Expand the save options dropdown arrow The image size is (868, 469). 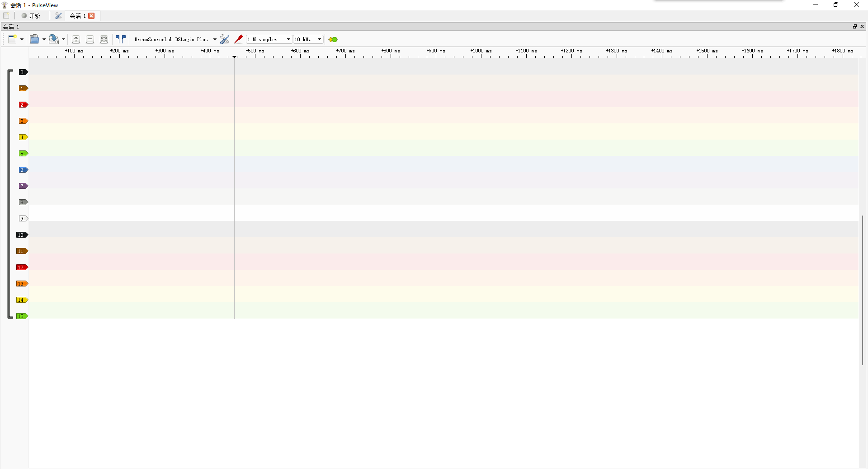[x=63, y=39]
